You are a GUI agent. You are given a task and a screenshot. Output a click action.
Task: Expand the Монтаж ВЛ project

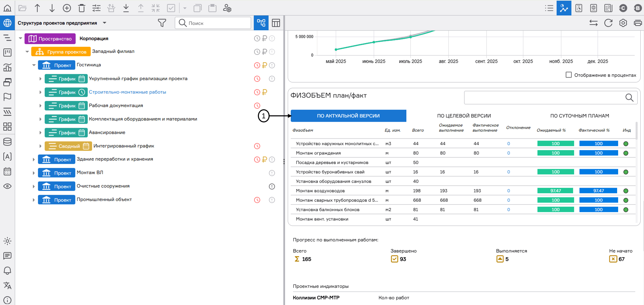(34, 173)
